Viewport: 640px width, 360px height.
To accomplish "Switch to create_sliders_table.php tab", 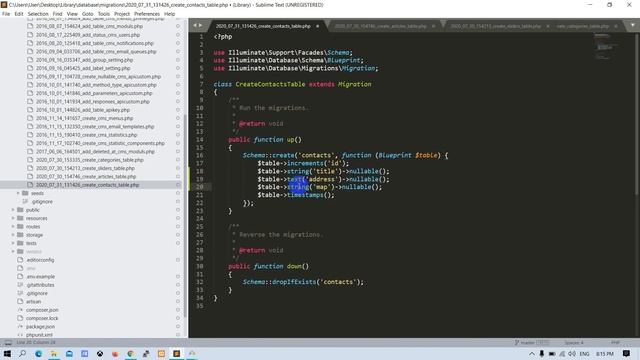I will [496, 26].
